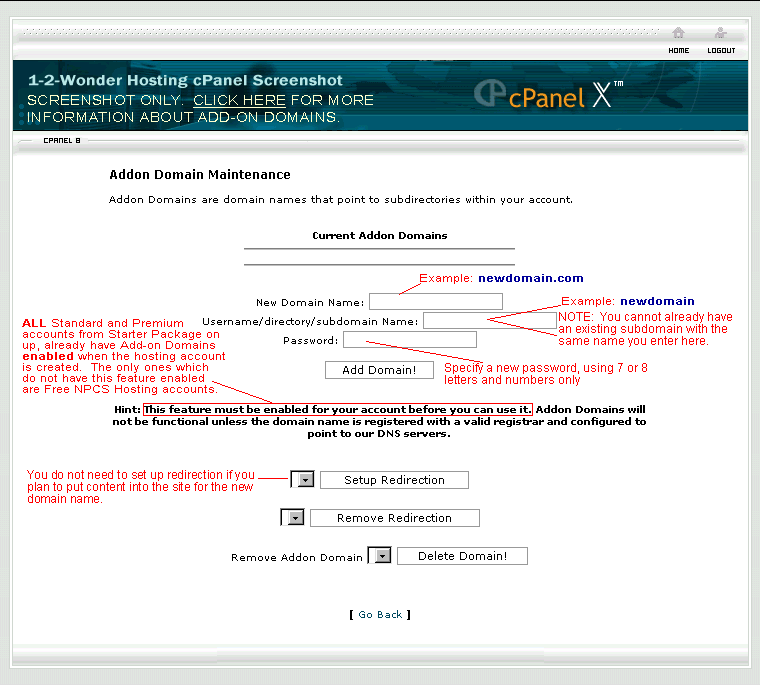Follow the CLICK HERE link for more information
Viewport: 760px width, 685px height.
(x=239, y=100)
